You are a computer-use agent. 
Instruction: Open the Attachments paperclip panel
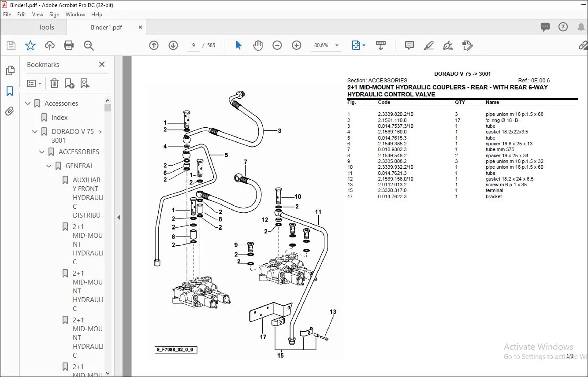coord(10,111)
